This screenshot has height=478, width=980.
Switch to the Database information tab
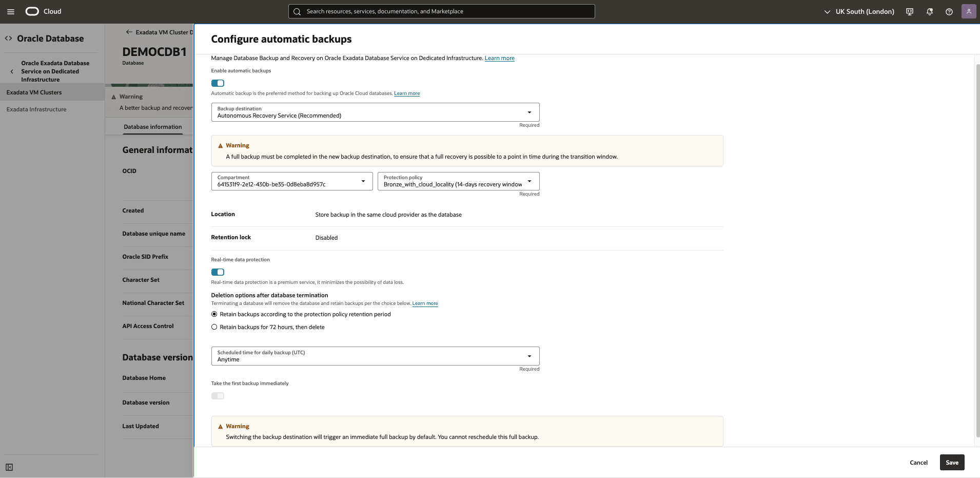click(x=152, y=127)
